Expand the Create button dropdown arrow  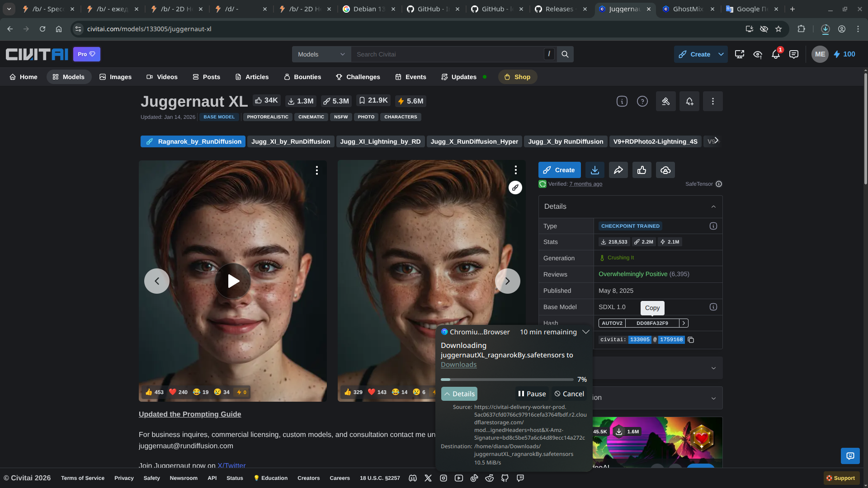[x=721, y=54]
